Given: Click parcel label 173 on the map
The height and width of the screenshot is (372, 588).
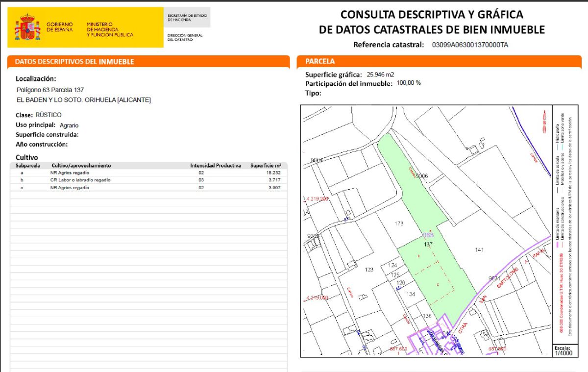Looking at the screenshot, I should 399,223.
